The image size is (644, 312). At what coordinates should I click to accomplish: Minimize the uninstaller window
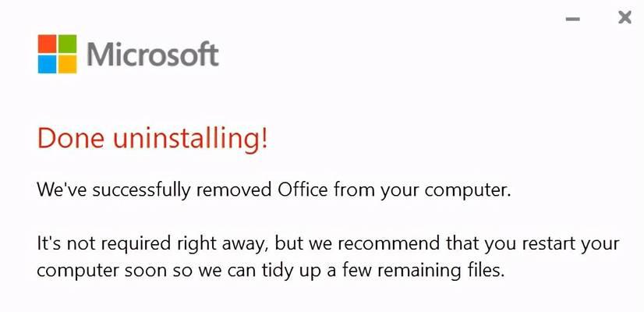(x=572, y=19)
